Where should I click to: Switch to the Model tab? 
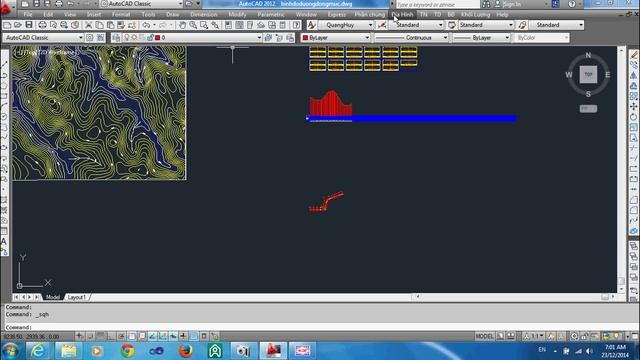click(53, 297)
